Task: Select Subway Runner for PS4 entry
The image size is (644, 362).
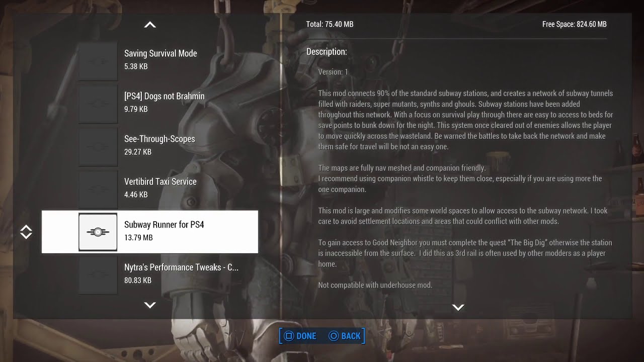Action: point(150,232)
